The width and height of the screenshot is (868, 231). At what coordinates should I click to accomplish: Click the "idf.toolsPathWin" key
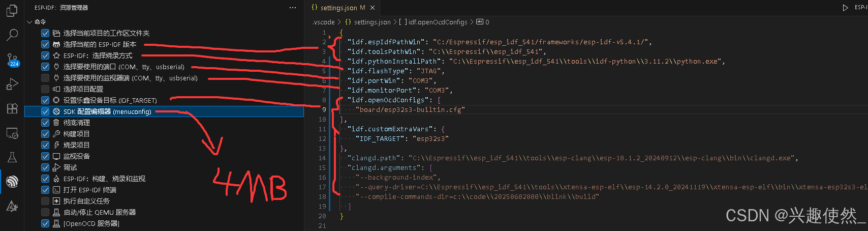coord(384,51)
